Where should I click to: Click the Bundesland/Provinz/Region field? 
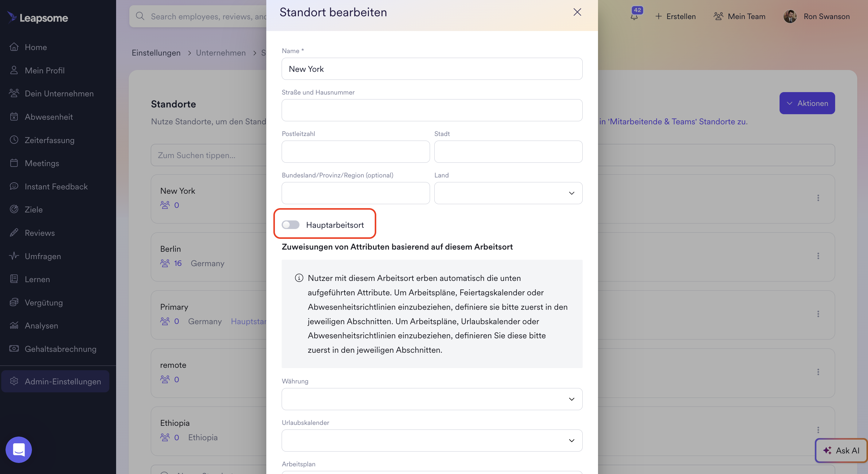(355, 193)
